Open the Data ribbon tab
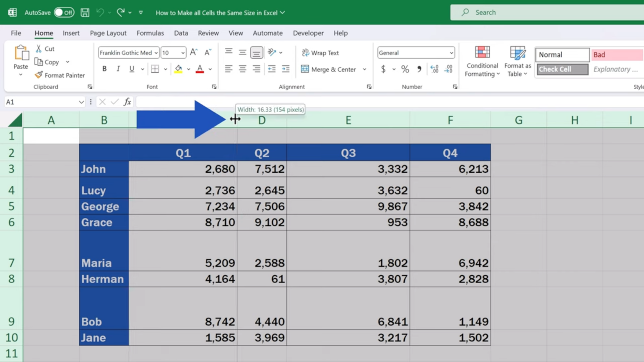The width and height of the screenshot is (644, 362). (x=181, y=33)
